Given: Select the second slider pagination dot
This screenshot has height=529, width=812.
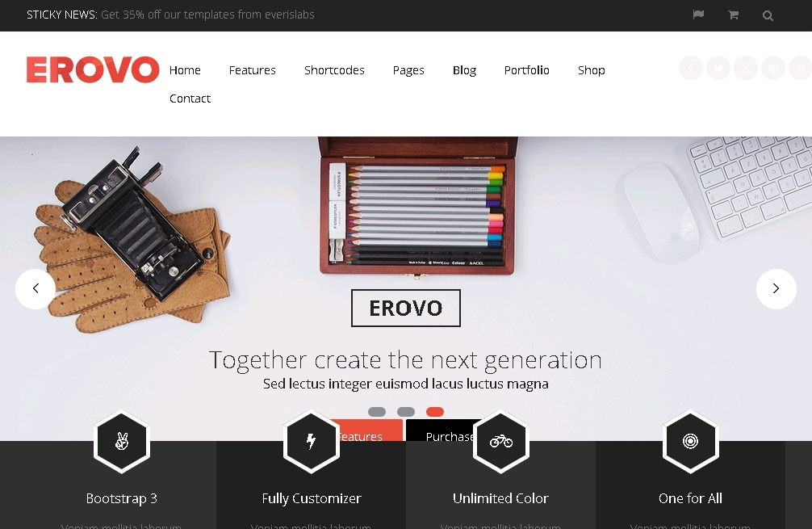Looking at the screenshot, I should [405, 412].
